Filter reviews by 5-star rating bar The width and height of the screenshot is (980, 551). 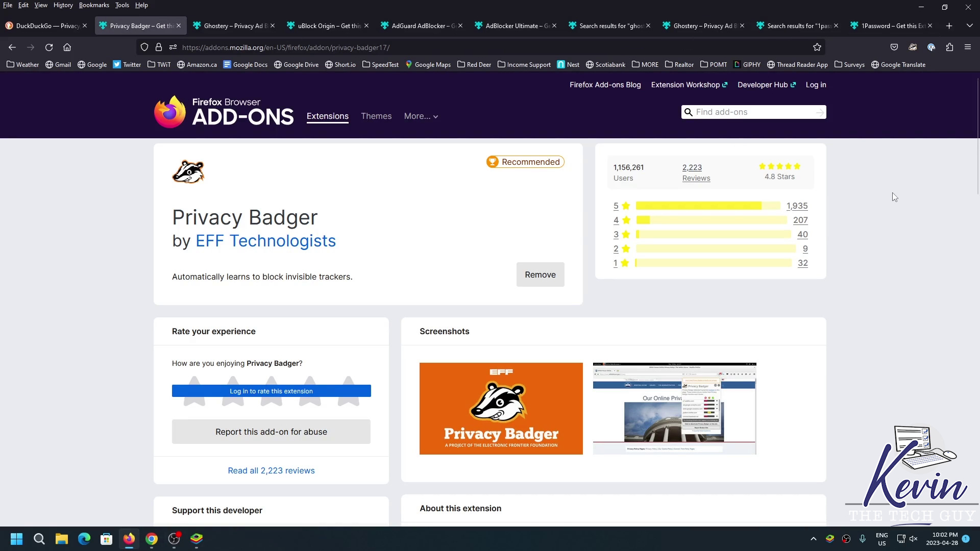(707, 206)
